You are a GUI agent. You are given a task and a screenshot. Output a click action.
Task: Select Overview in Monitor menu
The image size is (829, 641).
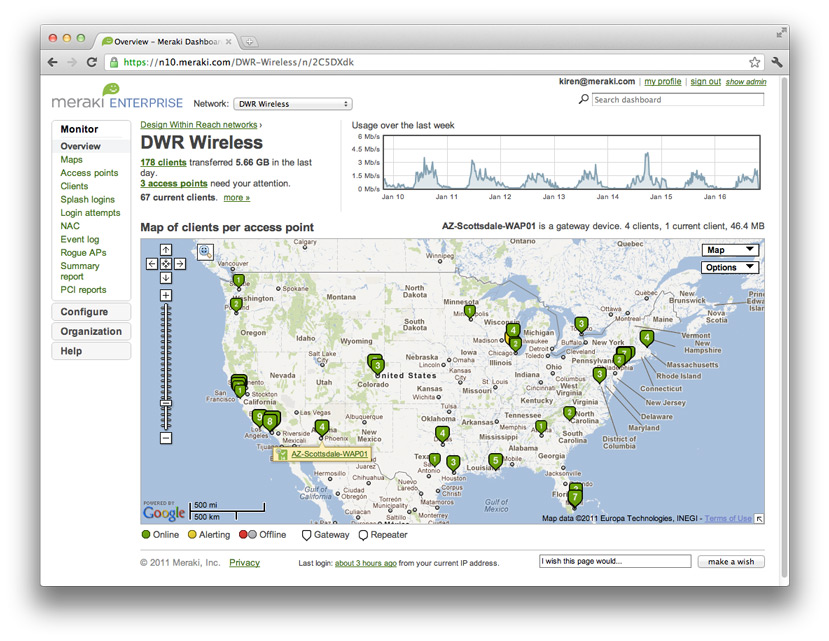[80, 146]
